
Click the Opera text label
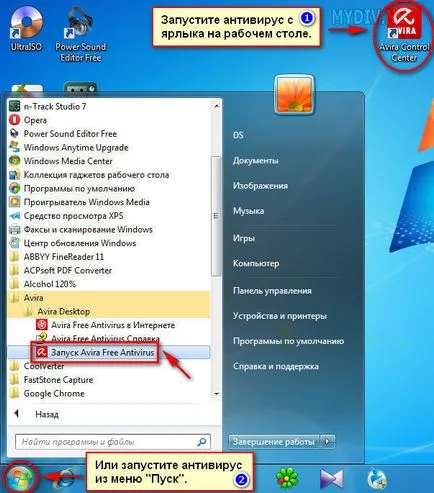35,120
